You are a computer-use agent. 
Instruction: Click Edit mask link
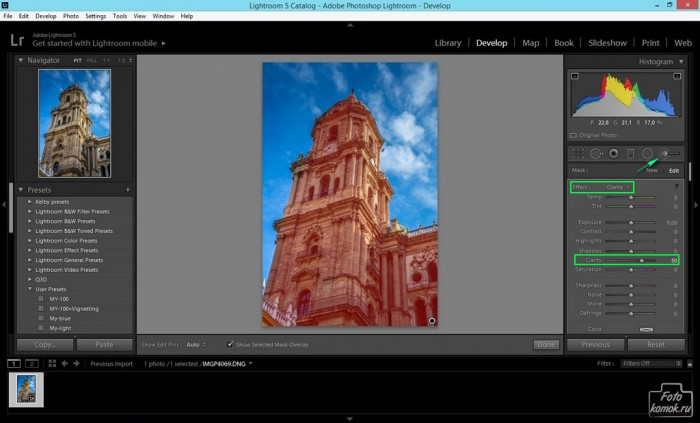674,170
